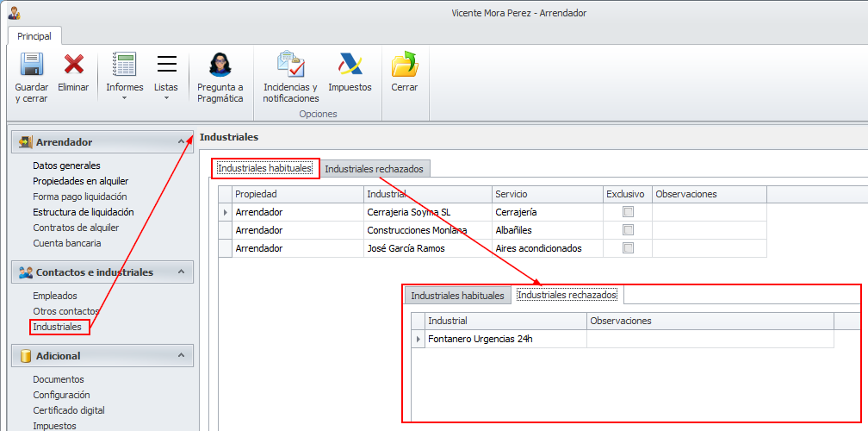The image size is (868, 431).
Task: Open Impuestos in Adicional sidebar list
Action: [54, 426]
